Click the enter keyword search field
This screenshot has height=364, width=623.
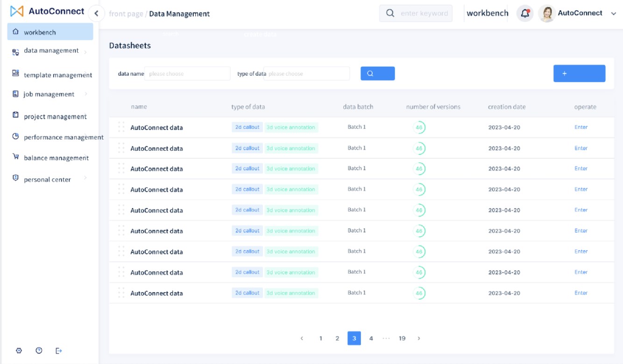click(424, 14)
